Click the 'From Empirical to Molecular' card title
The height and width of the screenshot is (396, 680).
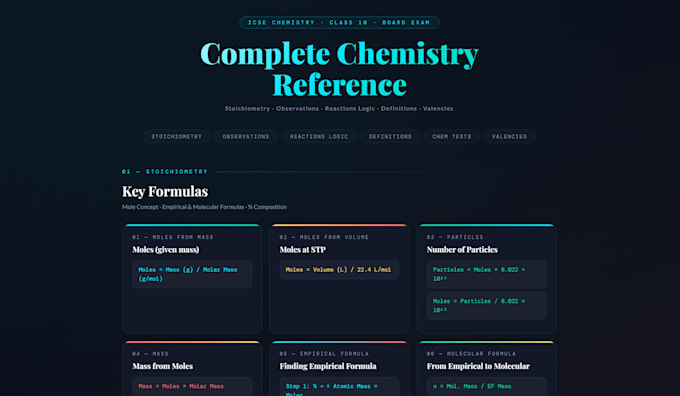pos(478,366)
